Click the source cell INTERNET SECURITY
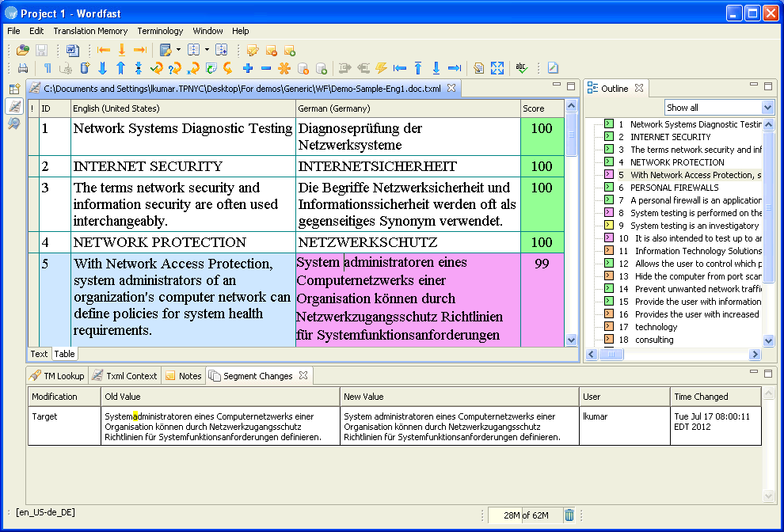Screen dimensions: 784x532 point(183,166)
